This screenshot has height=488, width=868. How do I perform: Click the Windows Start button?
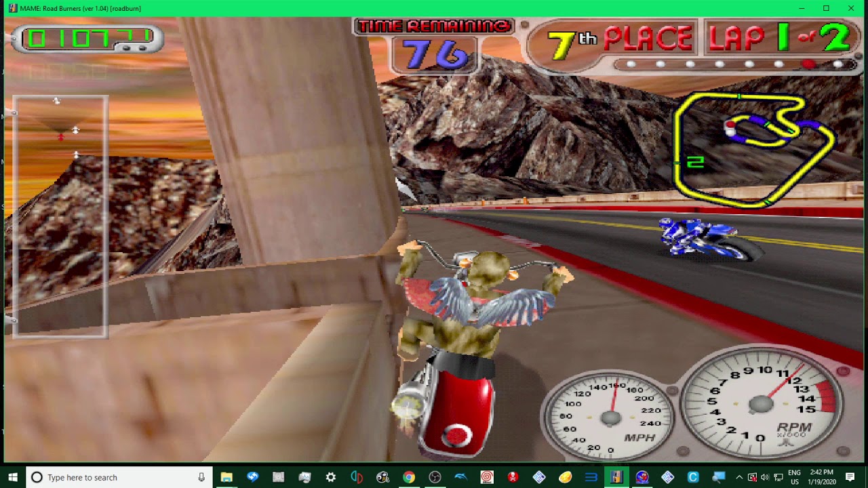(x=13, y=477)
